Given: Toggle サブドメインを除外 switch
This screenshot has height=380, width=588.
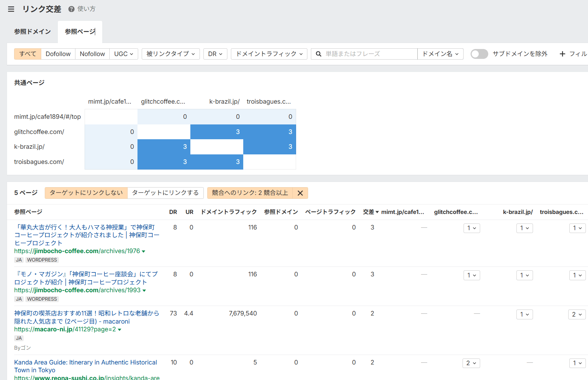Looking at the screenshot, I should click(479, 54).
